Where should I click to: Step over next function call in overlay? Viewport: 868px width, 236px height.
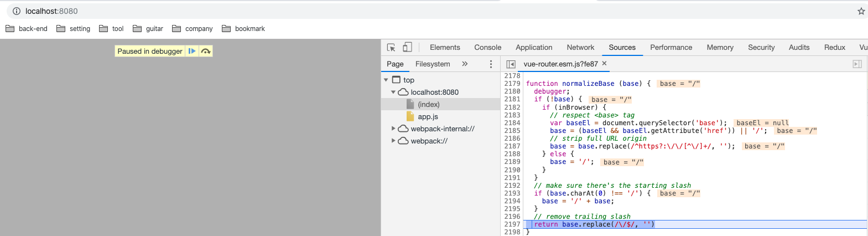tap(206, 51)
